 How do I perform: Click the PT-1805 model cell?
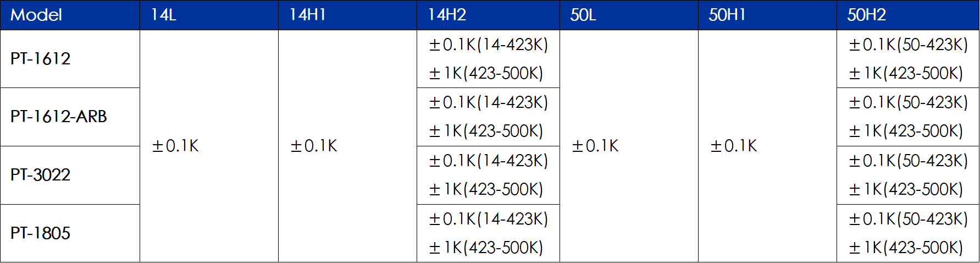41,233
